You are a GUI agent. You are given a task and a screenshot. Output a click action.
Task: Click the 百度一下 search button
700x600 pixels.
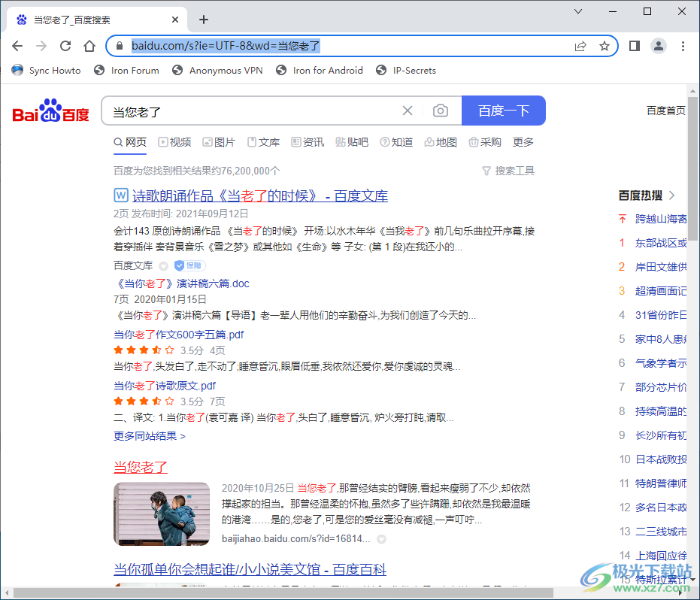pos(504,111)
